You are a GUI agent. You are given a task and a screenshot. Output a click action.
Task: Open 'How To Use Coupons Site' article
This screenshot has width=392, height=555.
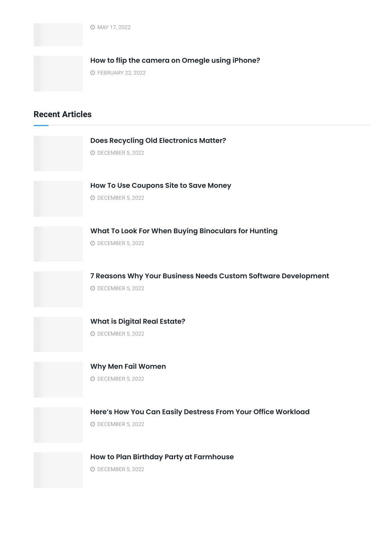pos(161,186)
